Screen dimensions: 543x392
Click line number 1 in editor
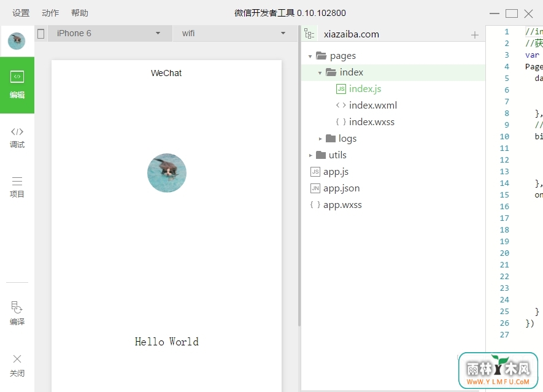[x=507, y=32]
